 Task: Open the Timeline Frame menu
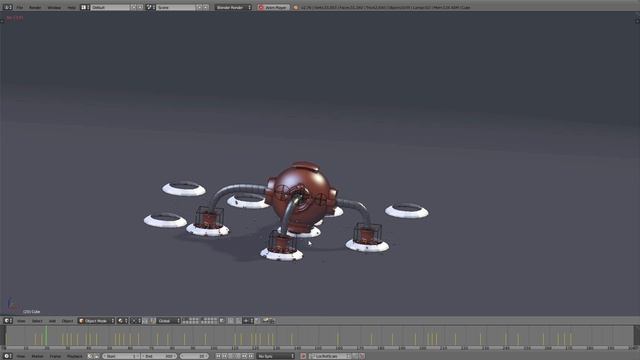point(55,356)
